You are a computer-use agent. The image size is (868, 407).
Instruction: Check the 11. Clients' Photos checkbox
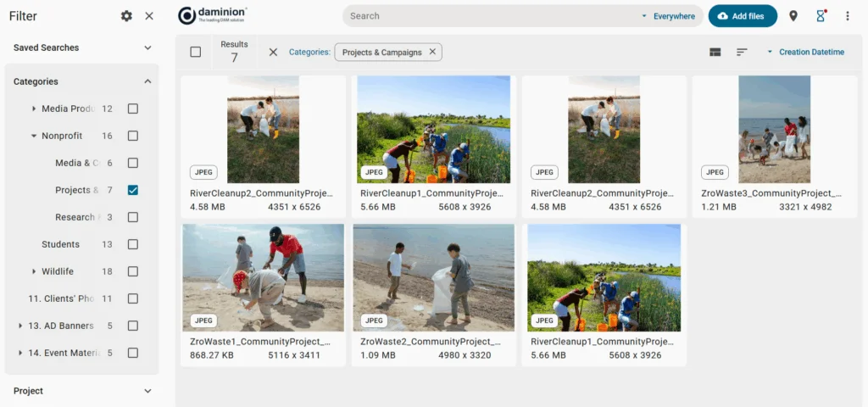tap(133, 299)
